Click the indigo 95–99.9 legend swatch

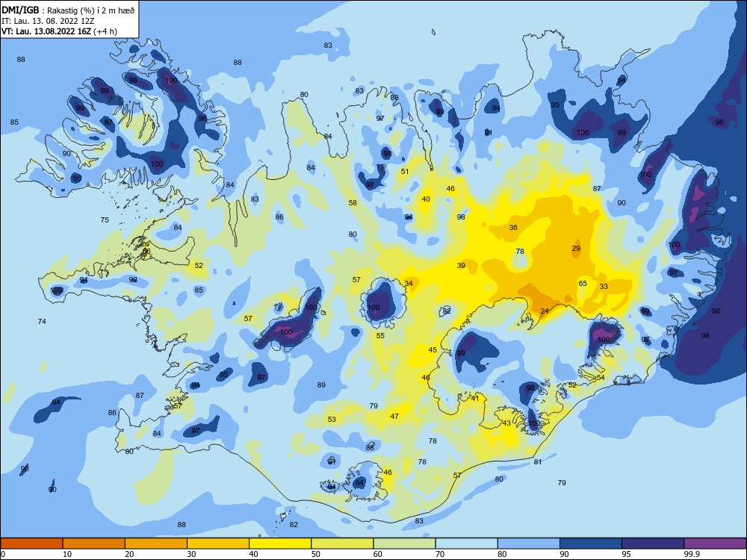click(x=653, y=544)
